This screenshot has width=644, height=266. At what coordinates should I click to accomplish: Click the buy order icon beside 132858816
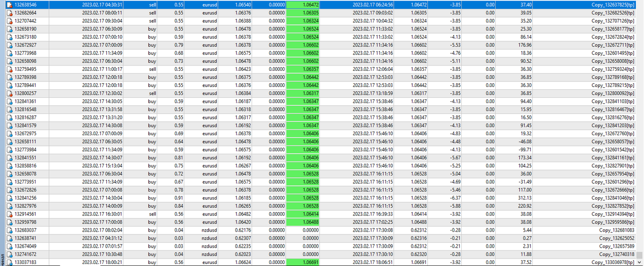pyautogui.click(x=9, y=166)
